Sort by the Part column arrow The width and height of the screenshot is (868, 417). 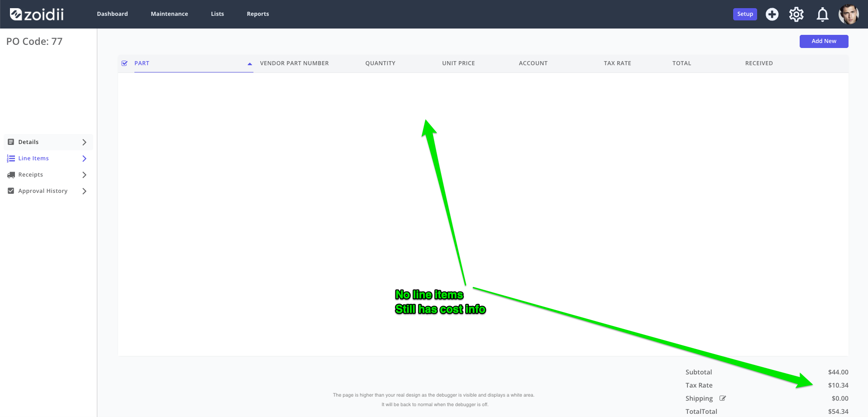(250, 64)
